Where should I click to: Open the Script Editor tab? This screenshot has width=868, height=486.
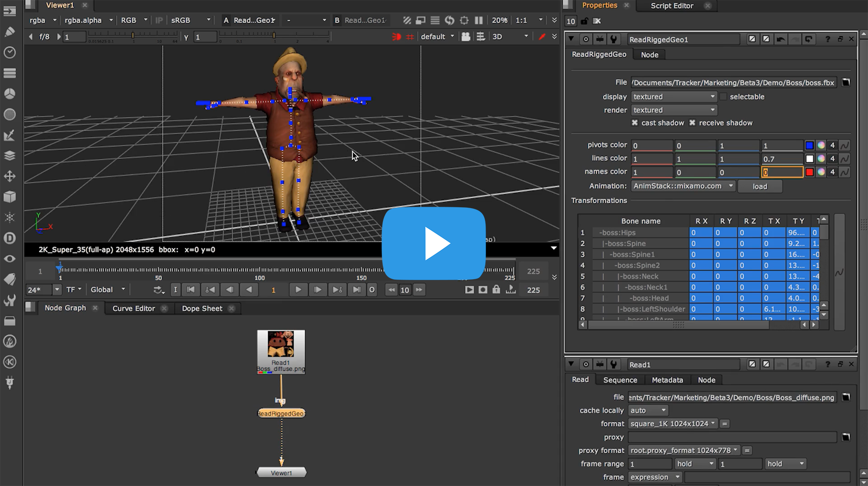(x=672, y=6)
